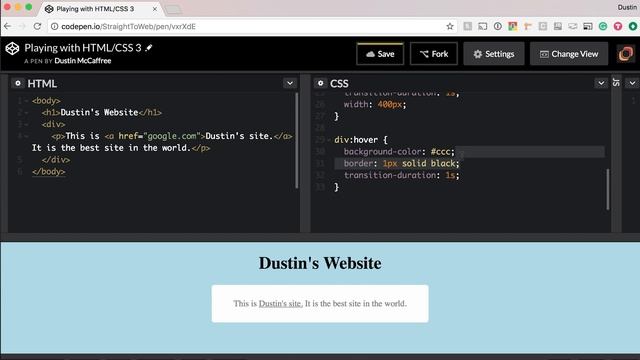Click the pen title Playing with HTML/CSS 3
The height and width of the screenshot is (360, 640).
click(83, 48)
